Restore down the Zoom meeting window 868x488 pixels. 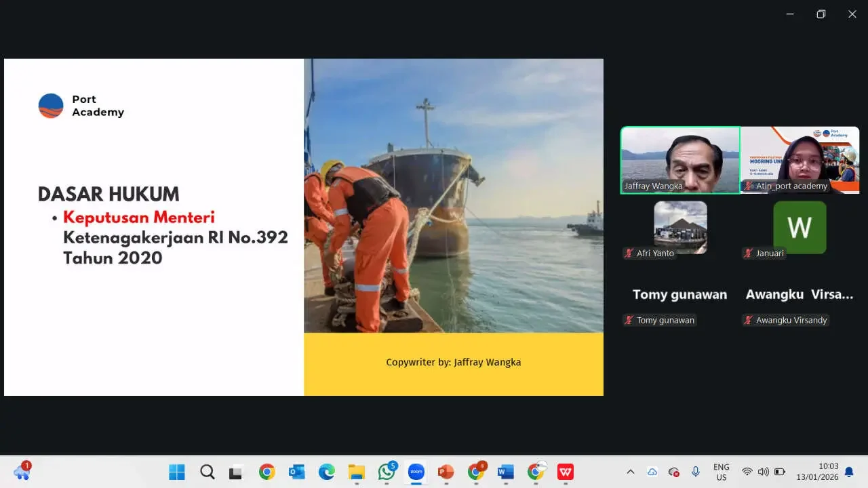tap(821, 14)
